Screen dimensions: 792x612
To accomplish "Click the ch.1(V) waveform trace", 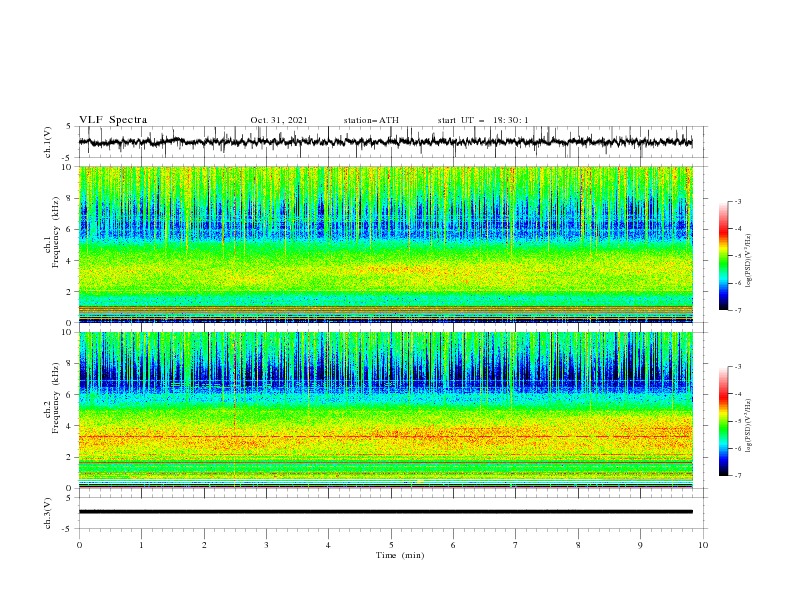I will pyautogui.click(x=386, y=142).
